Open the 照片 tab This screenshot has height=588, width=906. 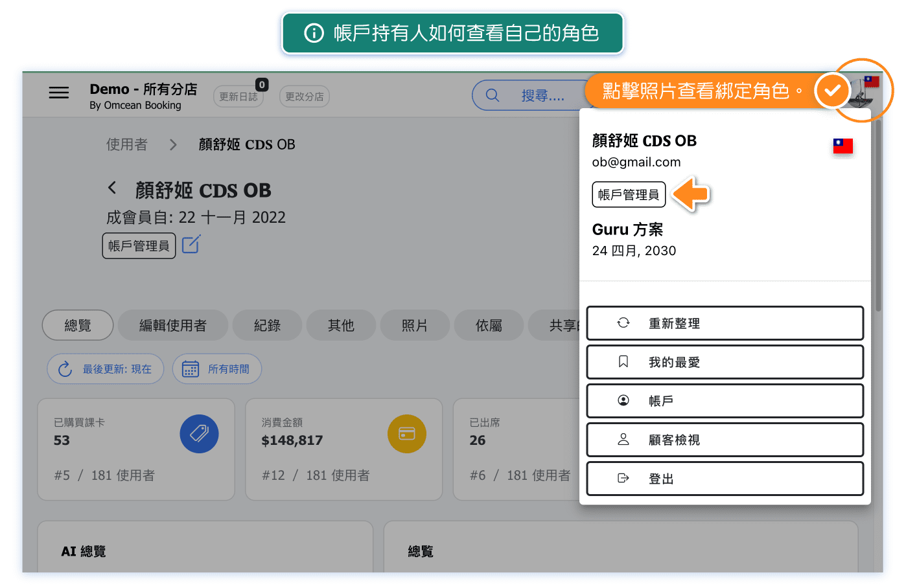[415, 325]
